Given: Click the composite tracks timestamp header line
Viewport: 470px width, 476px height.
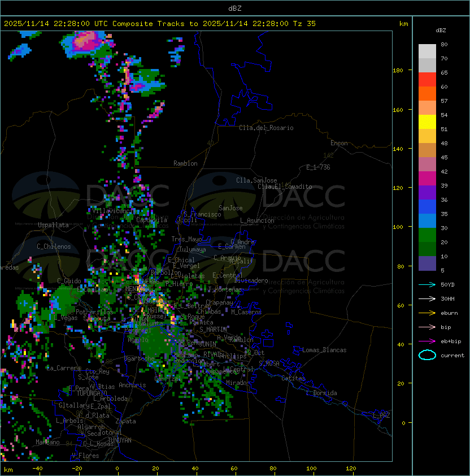Looking at the screenshot, I should [x=160, y=24].
